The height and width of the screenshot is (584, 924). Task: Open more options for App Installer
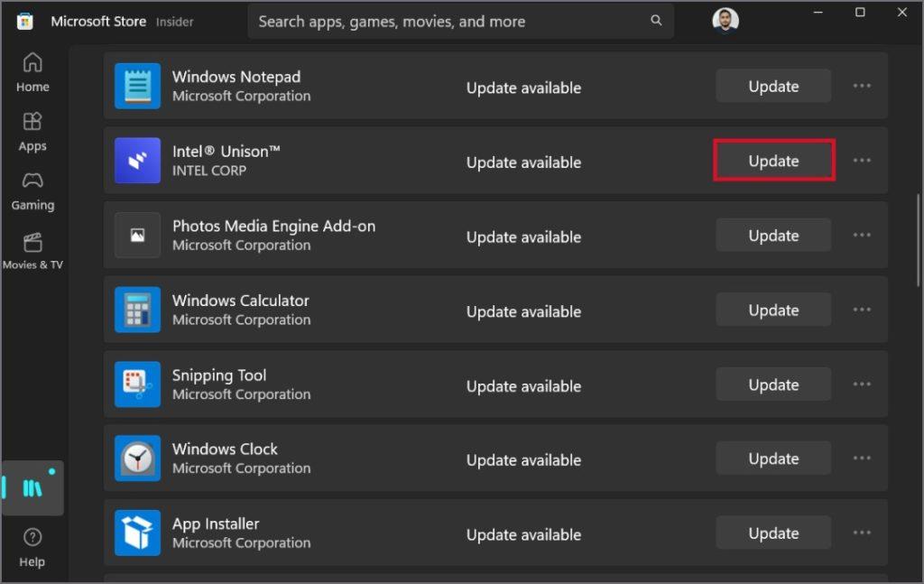point(862,533)
